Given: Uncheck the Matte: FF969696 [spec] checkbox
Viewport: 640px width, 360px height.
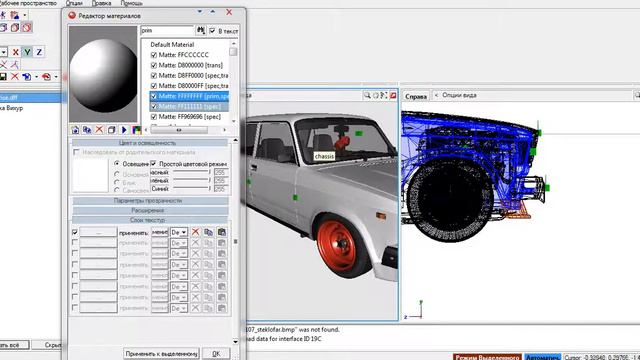Looking at the screenshot, I should click(x=154, y=117).
